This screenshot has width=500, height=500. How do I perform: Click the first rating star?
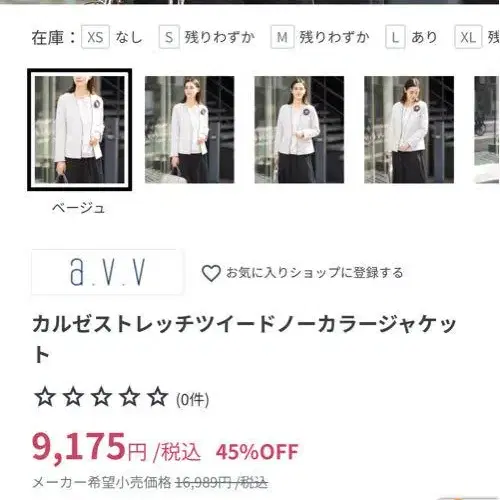[x=45, y=397]
